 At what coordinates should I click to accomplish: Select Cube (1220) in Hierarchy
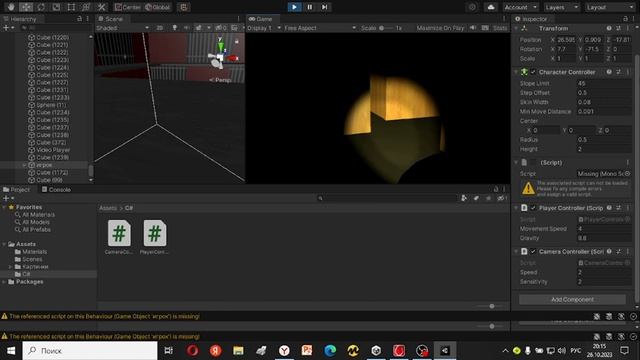(52, 37)
